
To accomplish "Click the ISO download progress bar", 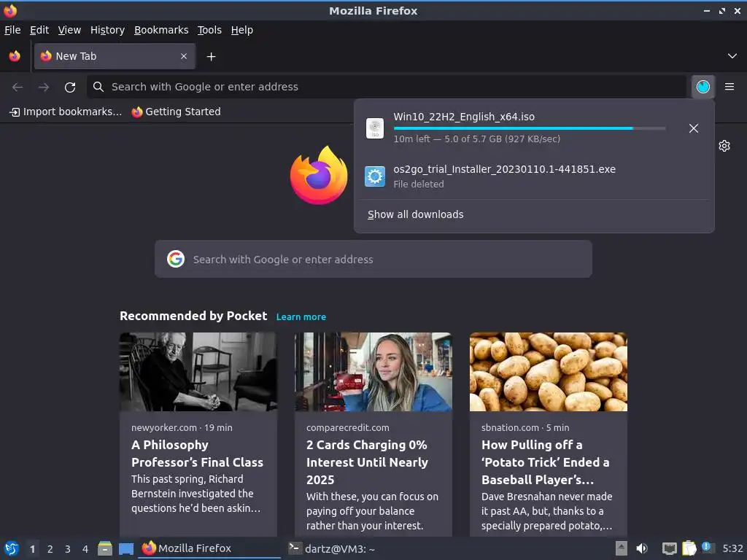I will 530,128.
